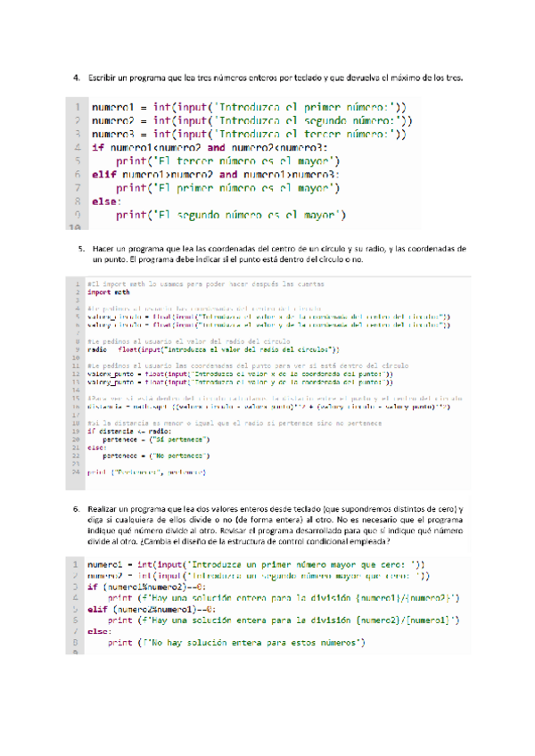535x756 pixels.
Task: Select line 'numero1 = int(input('Introduzca el primer número:'))'
Action: [249, 107]
